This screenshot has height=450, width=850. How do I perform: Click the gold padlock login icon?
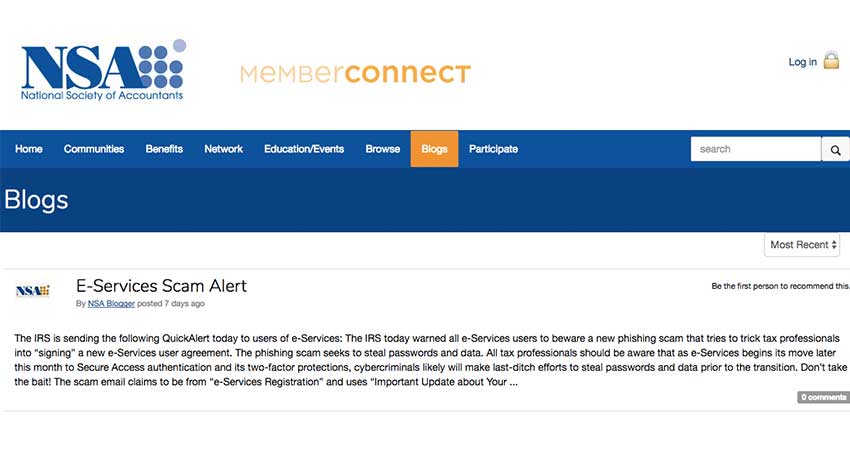tap(831, 61)
